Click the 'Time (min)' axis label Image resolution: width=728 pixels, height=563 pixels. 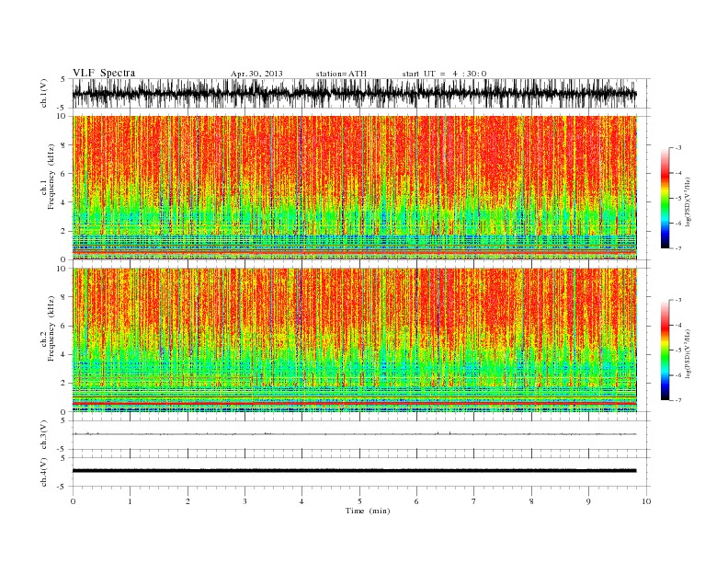(x=368, y=511)
